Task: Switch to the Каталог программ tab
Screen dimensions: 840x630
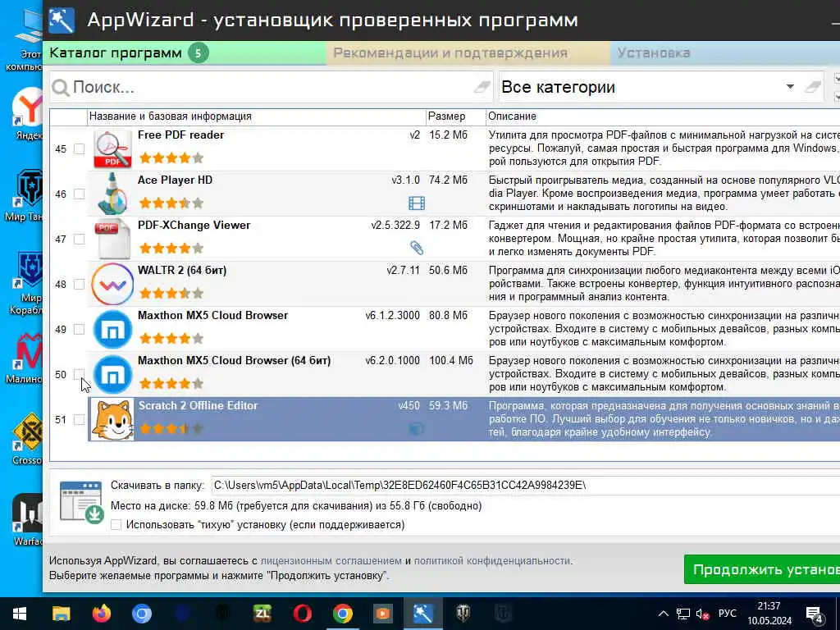Action: click(x=185, y=53)
